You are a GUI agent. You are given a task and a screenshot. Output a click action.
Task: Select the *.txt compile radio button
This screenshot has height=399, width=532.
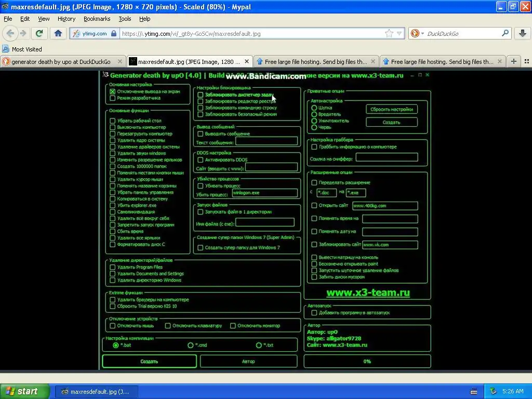pos(259,345)
